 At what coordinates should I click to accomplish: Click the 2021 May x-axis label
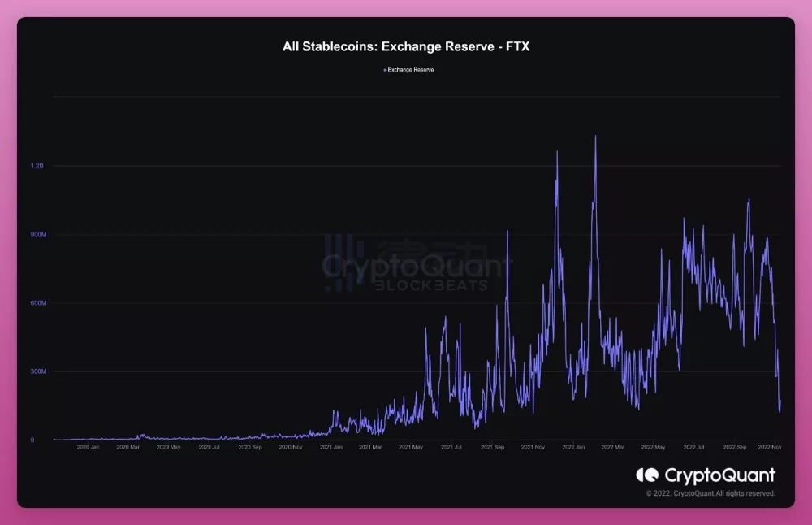click(411, 447)
